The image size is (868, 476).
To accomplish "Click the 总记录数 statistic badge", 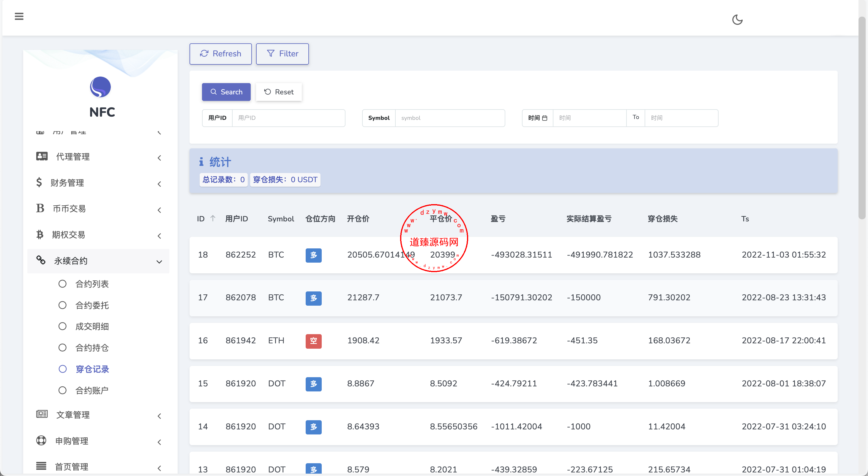I will [223, 180].
